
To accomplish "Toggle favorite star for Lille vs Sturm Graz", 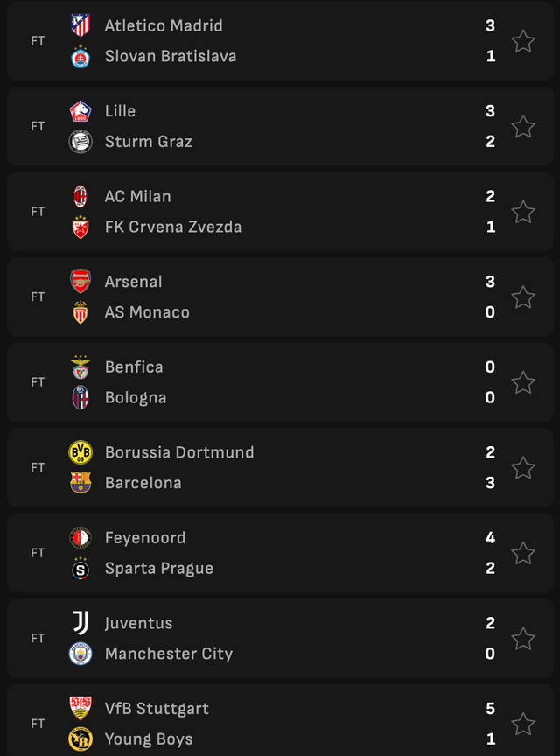I will pos(523,126).
